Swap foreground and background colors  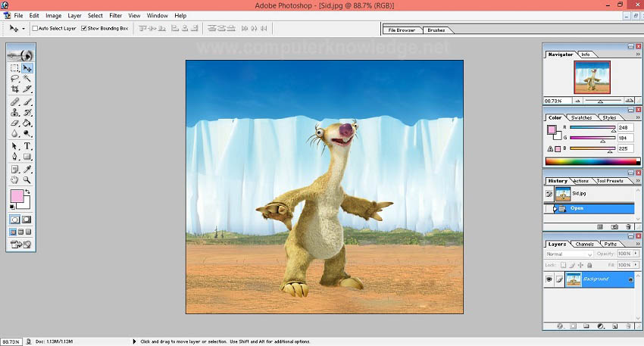[27, 192]
